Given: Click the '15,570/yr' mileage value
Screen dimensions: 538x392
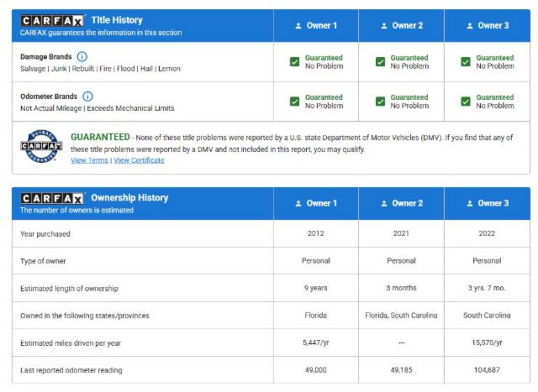Looking at the screenshot, I should (x=487, y=342).
